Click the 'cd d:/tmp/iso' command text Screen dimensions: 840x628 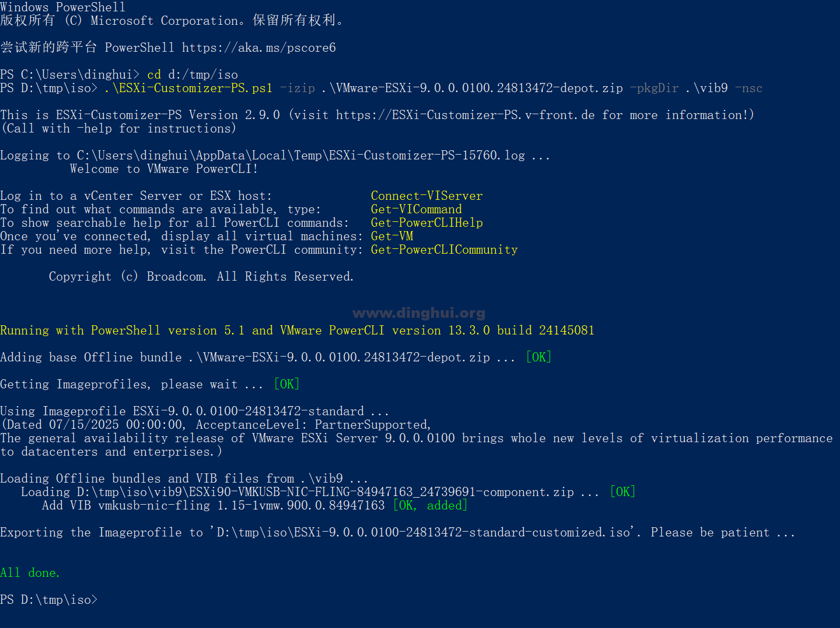tap(192, 74)
